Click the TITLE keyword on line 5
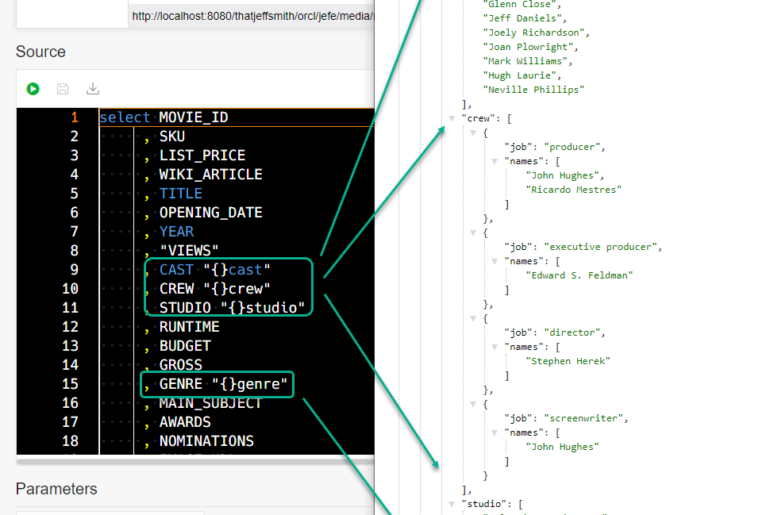The image size is (770, 515). point(180,194)
